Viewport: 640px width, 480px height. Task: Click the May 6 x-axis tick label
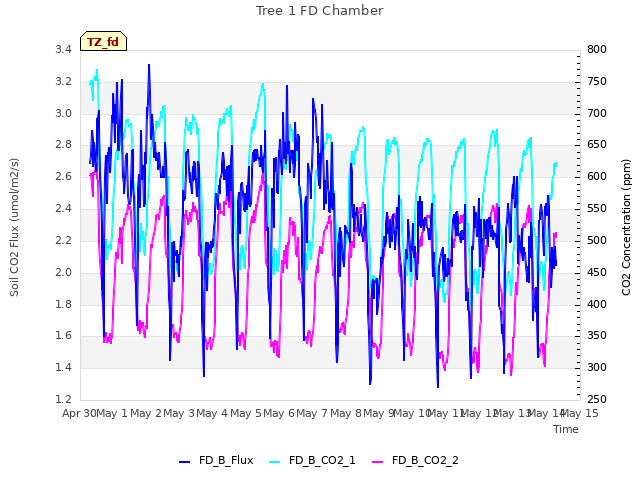[279, 413]
